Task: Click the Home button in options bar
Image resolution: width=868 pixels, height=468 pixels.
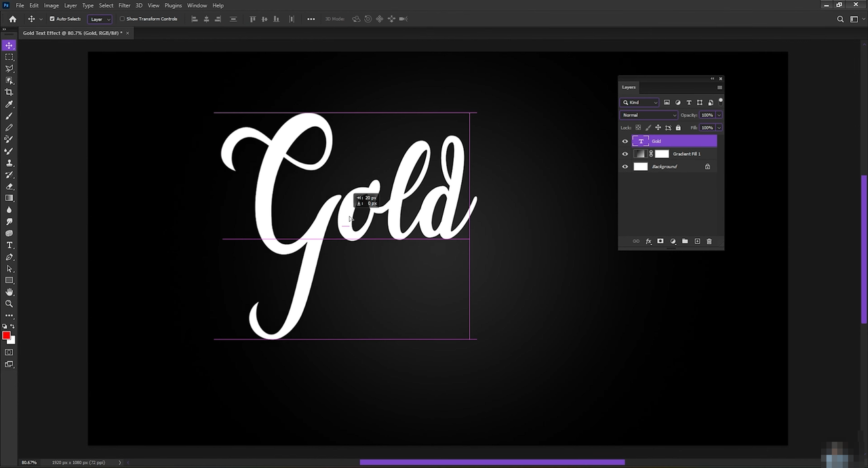Action: click(x=12, y=19)
